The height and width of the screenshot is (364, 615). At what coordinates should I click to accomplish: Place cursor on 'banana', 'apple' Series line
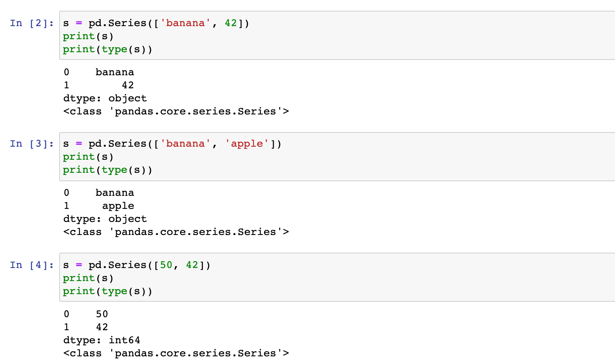pos(172,144)
